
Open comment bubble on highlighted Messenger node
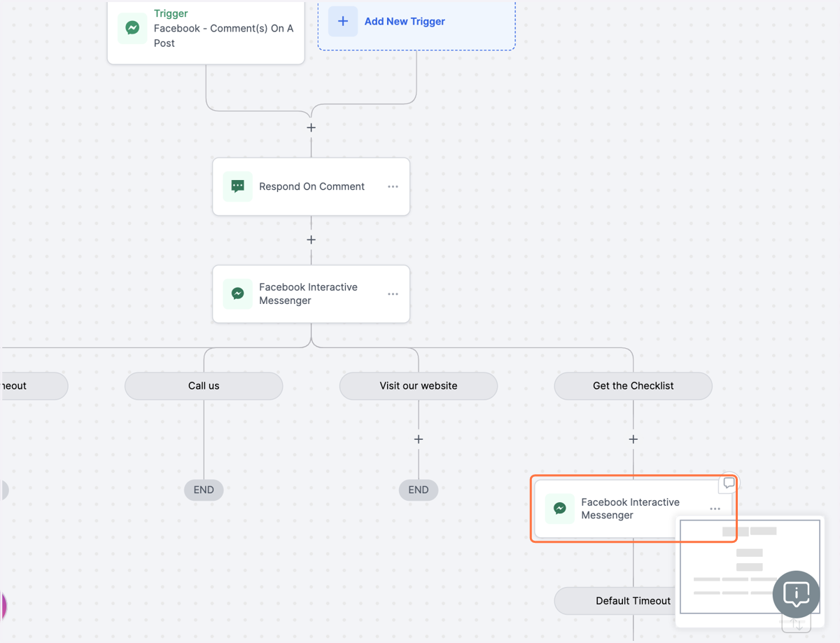tap(729, 483)
